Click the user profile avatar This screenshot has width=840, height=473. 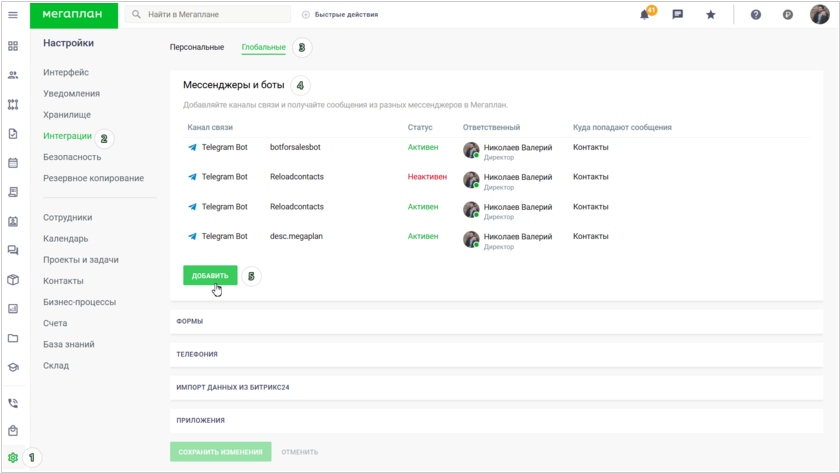point(820,15)
